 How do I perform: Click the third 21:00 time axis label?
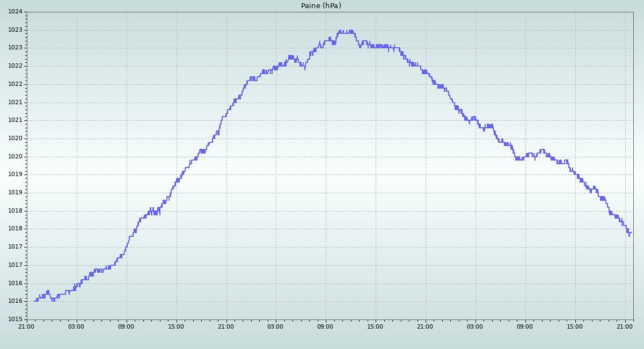click(426, 326)
